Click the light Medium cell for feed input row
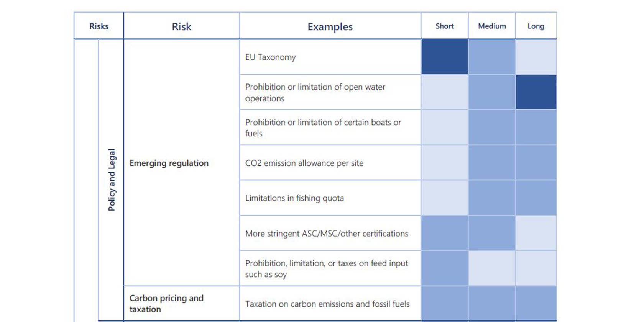Image resolution: width=644 pixels, height=322 pixels. click(492, 268)
